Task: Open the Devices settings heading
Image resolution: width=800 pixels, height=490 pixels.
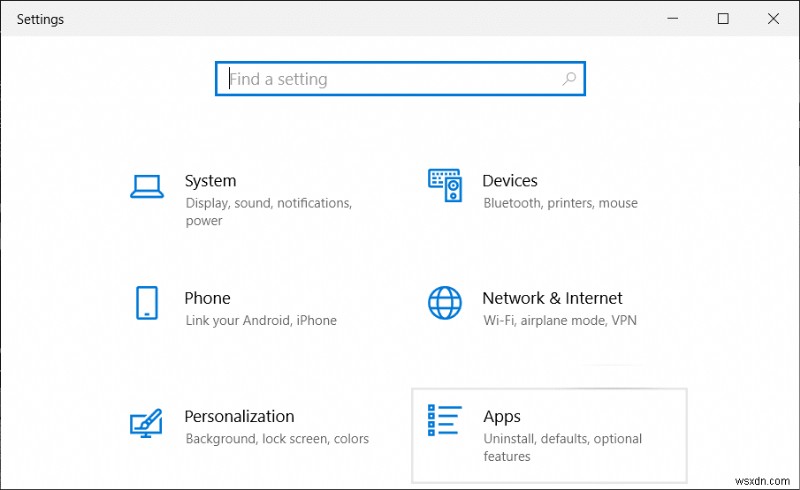Action: click(x=509, y=181)
